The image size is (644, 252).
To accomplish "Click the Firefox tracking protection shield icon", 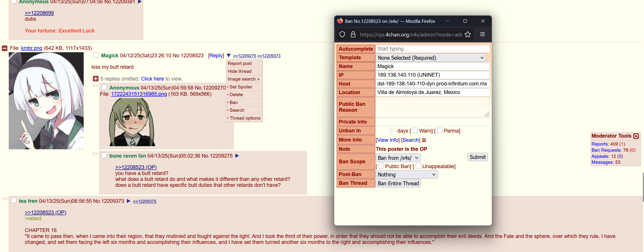I will (342, 34).
